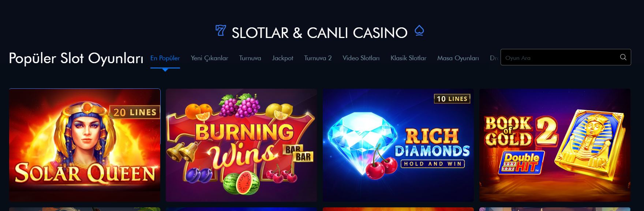Click the blue lucky seven icon
The height and width of the screenshot is (211, 644).
click(221, 30)
